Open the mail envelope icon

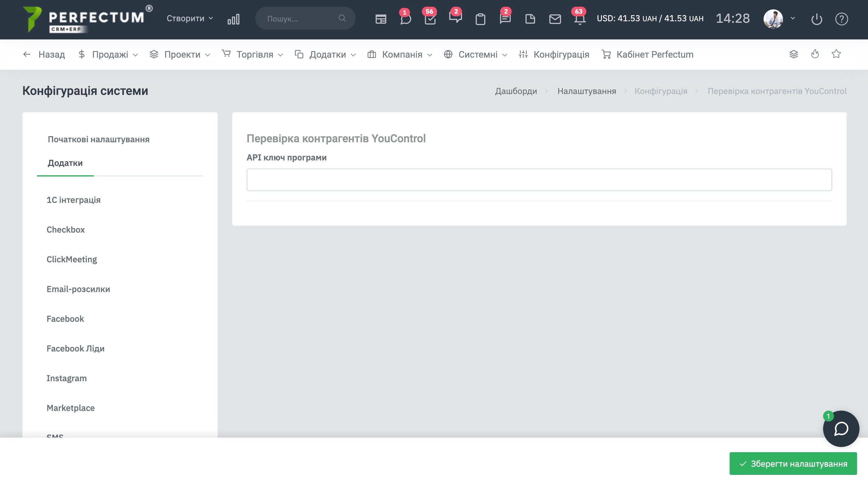[x=555, y=19]
